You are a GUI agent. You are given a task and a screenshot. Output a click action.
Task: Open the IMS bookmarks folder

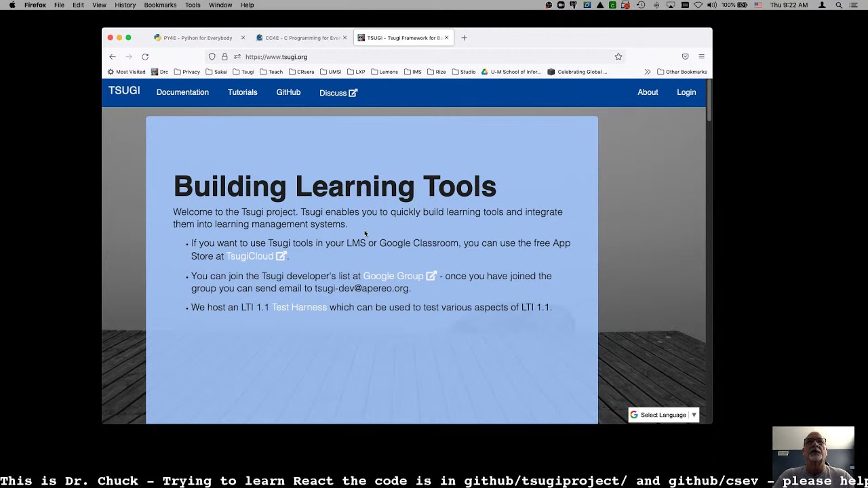(x=412, y=72)
